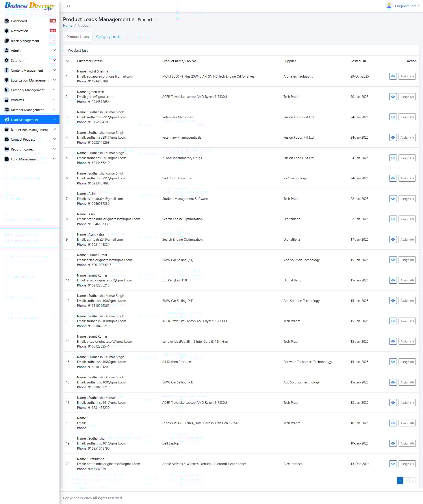Click the Dashboard gauge icon in sidebar
The width and height of the screenshot is (423, 504).
[7, 21]
